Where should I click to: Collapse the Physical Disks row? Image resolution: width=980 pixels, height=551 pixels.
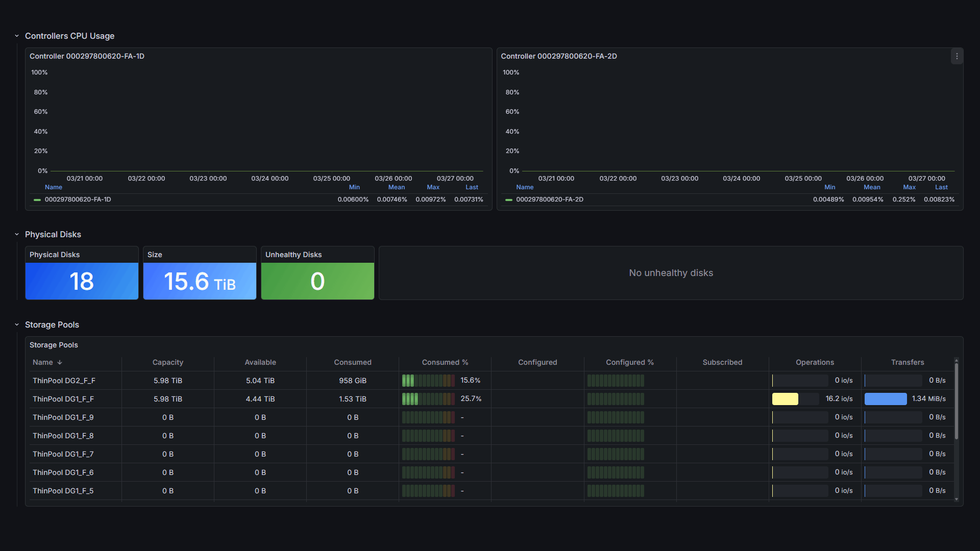click(x=17, y=235)
